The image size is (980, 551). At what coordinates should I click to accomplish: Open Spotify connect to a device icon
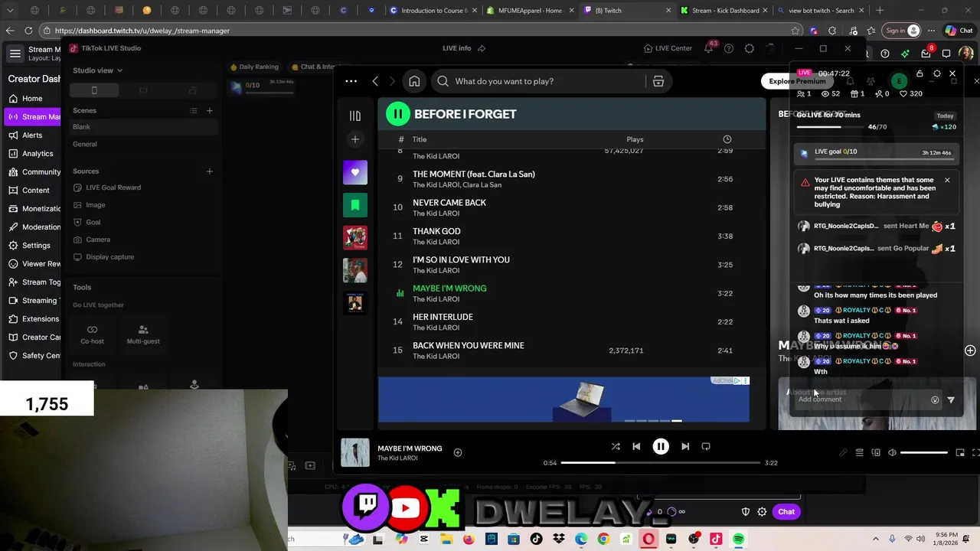click(876, 453)
